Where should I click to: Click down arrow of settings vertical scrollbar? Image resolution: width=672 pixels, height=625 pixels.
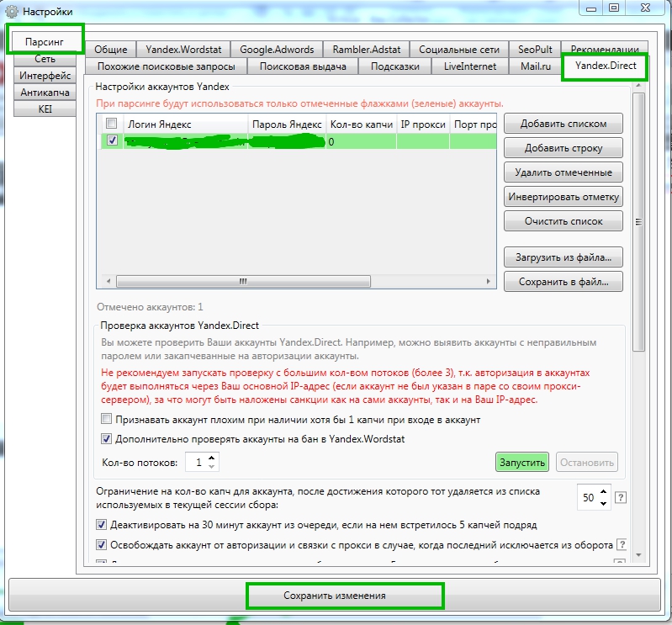tap(638, 555)
